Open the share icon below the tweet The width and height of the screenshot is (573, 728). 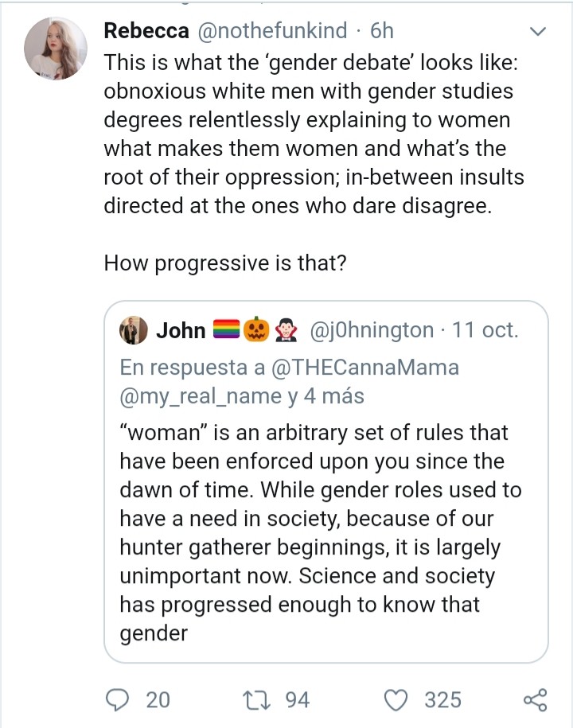click(x=535, y=700)
